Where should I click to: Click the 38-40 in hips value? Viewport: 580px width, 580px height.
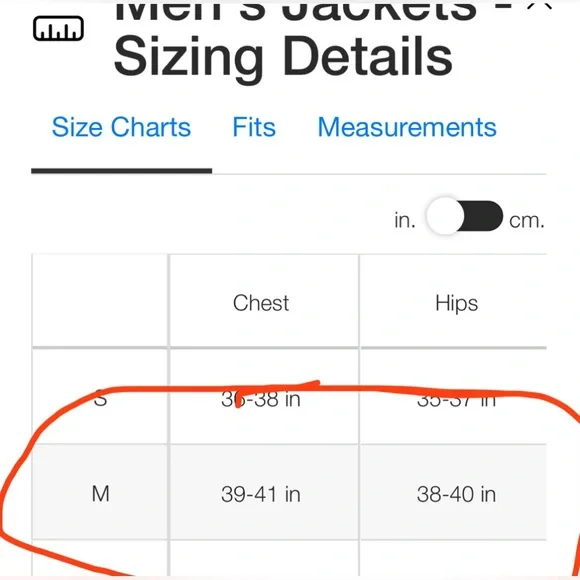(x=456, y=494)
